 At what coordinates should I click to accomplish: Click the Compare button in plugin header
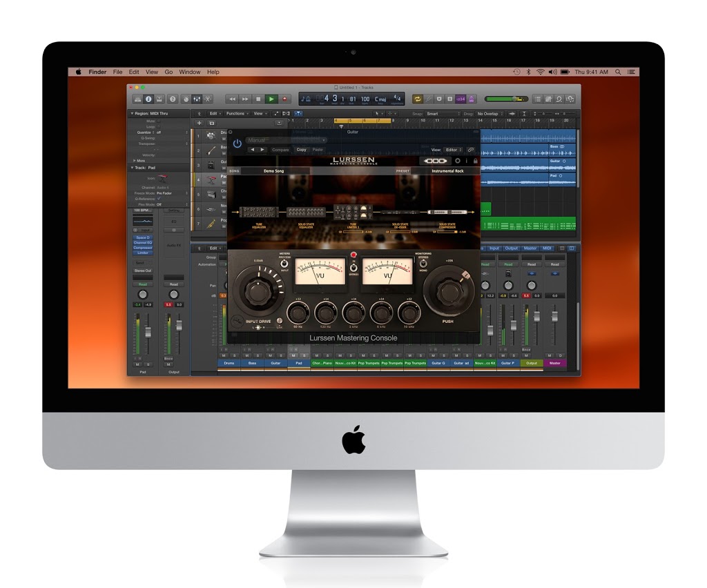(280, 150)
